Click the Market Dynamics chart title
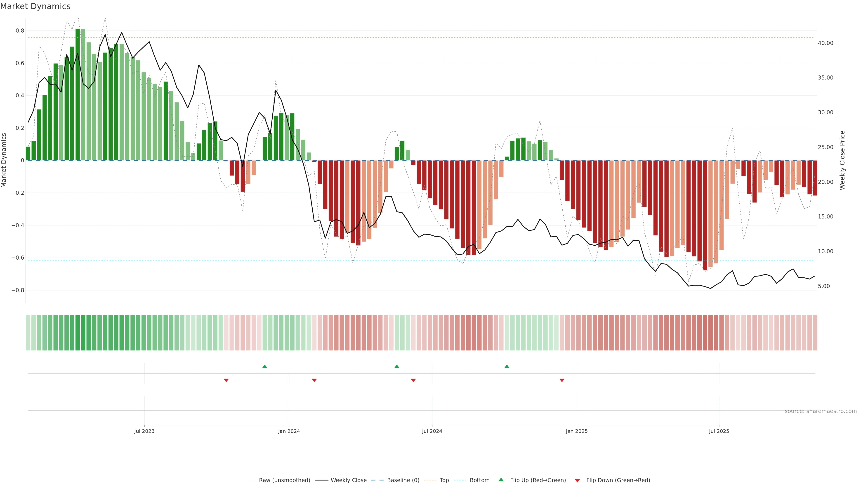The width and height of the screenshot is (868, 488). (35, 6)
